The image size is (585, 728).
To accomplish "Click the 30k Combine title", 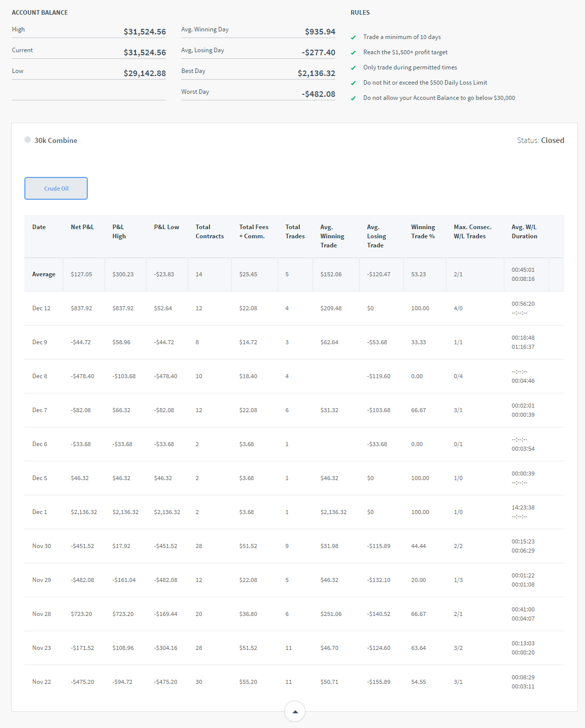I will tap(56, 140).
